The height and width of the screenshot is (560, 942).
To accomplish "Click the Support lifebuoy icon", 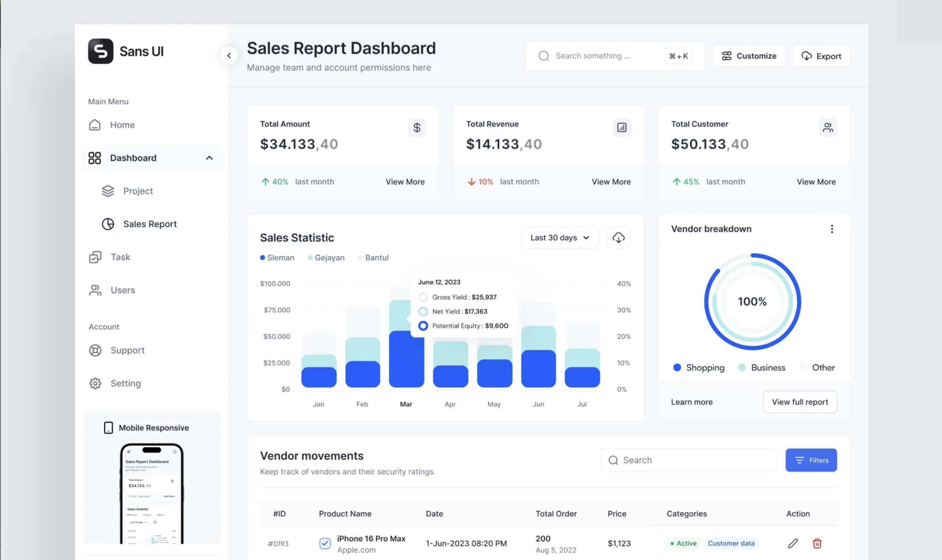I will coord(95,350).
